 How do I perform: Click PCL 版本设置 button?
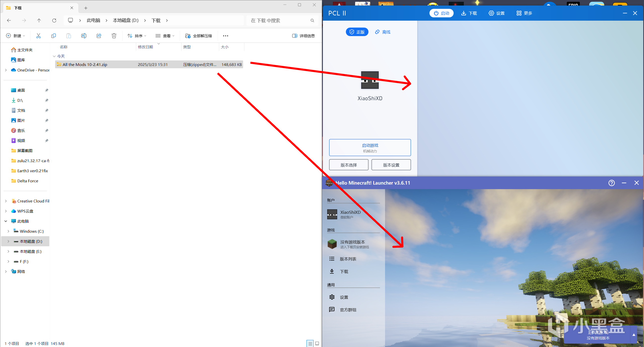(391, 165)
